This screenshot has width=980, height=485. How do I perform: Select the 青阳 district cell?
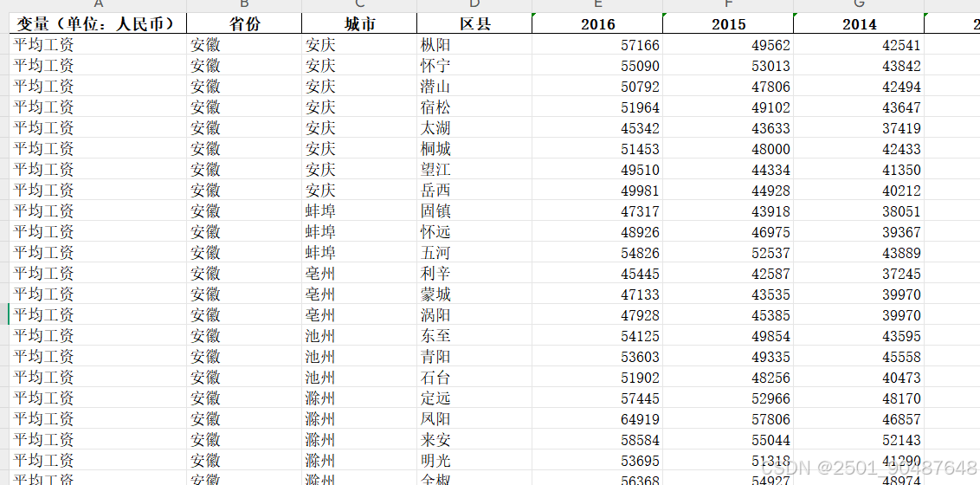point(474,356)
